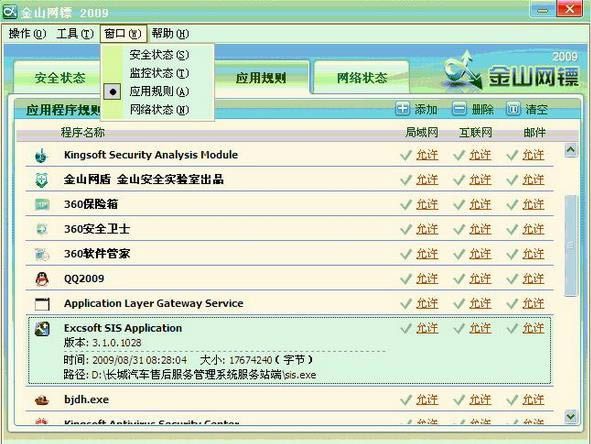Click the 邮件 checkmark for 金山网盾
Screen dimensions: 591x444
coord(512,180)
